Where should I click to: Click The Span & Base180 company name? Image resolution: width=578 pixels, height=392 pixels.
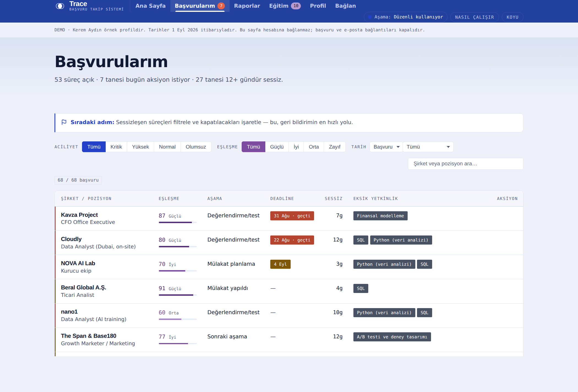[89, 336]
